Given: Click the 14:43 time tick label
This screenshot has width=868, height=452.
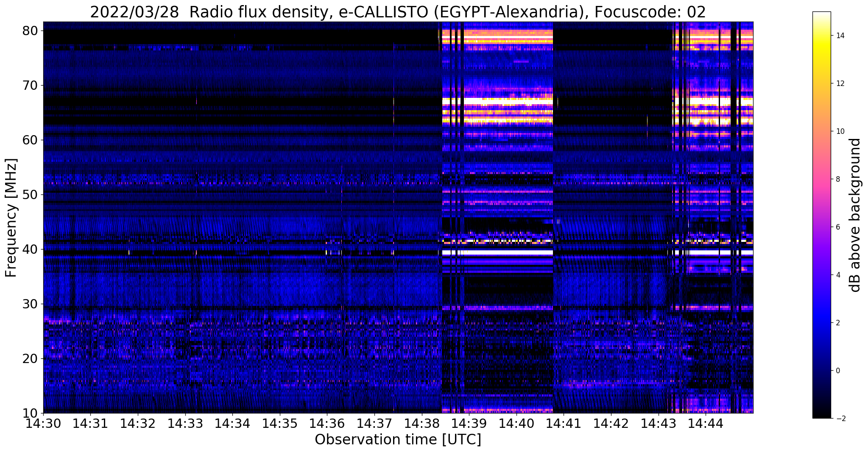Looking at the screenshot, I should point(658,423).
